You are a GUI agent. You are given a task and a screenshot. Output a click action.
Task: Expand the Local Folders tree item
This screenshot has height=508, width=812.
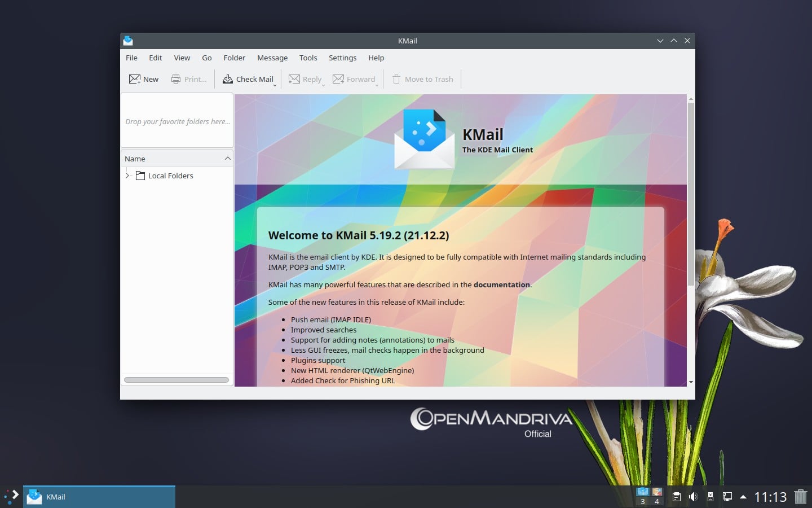127,176
